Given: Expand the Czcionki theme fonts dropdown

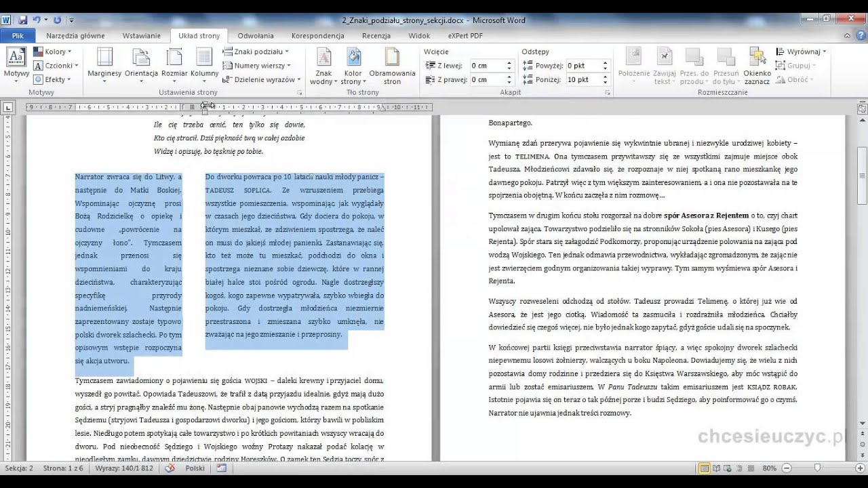Looking at the screenshot, I should (56, 66).
